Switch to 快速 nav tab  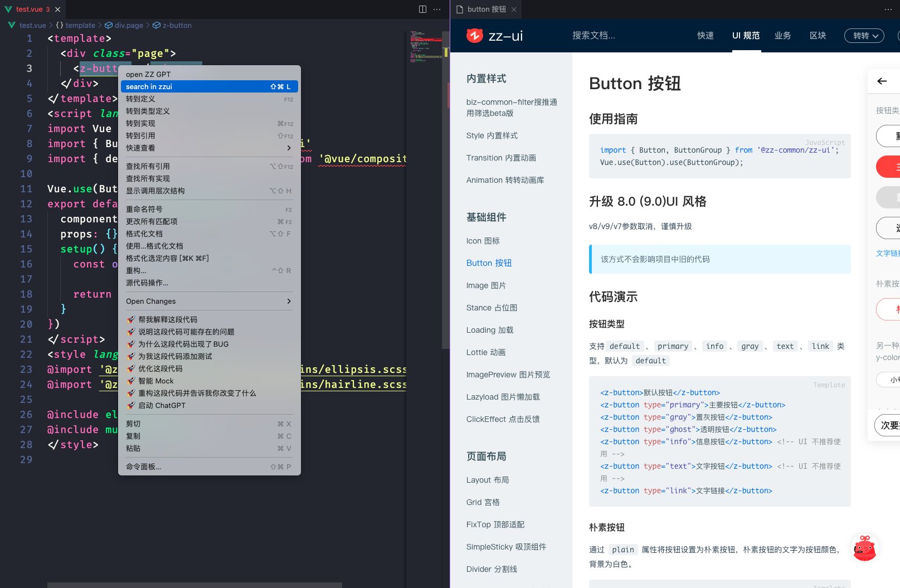[706, 36]
